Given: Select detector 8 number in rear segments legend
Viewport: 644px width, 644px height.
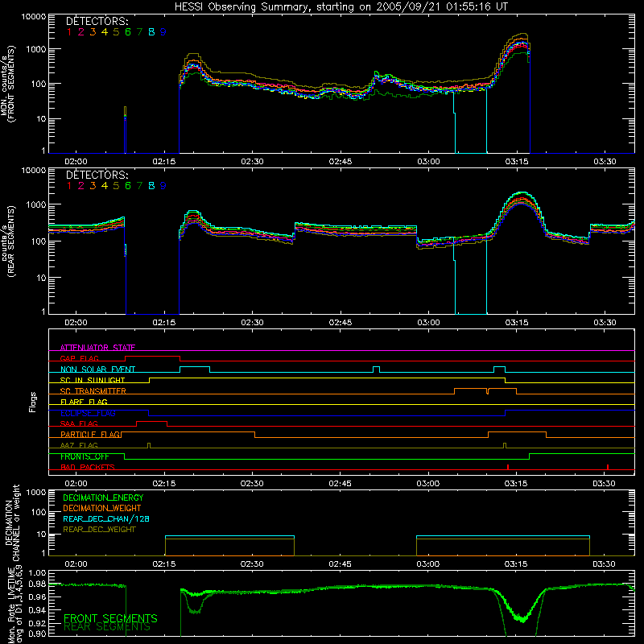Looking at the screenshot, I should pos(151,186).
